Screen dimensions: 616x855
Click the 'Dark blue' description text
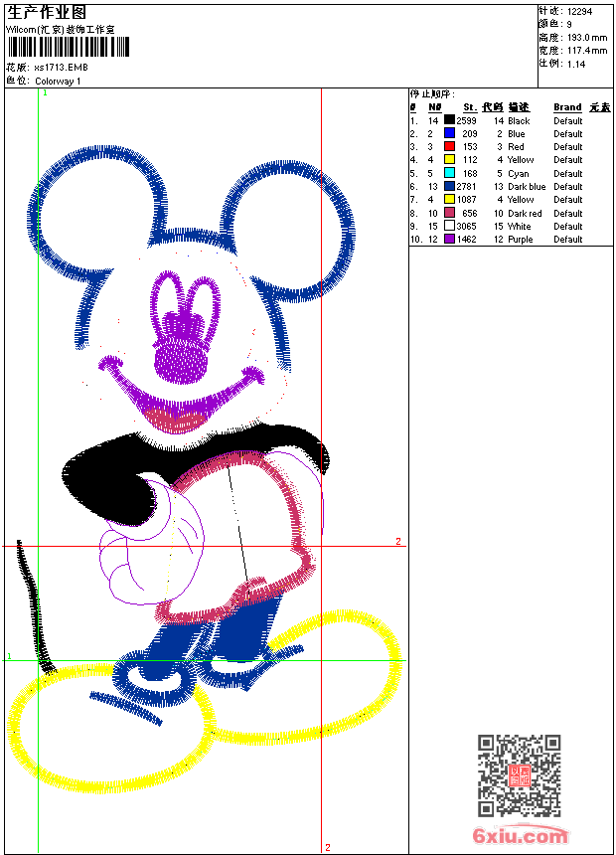click(527, 187)
